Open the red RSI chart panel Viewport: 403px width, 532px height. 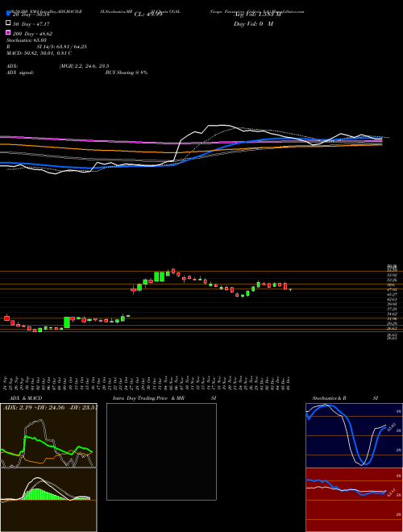[354, 500]
